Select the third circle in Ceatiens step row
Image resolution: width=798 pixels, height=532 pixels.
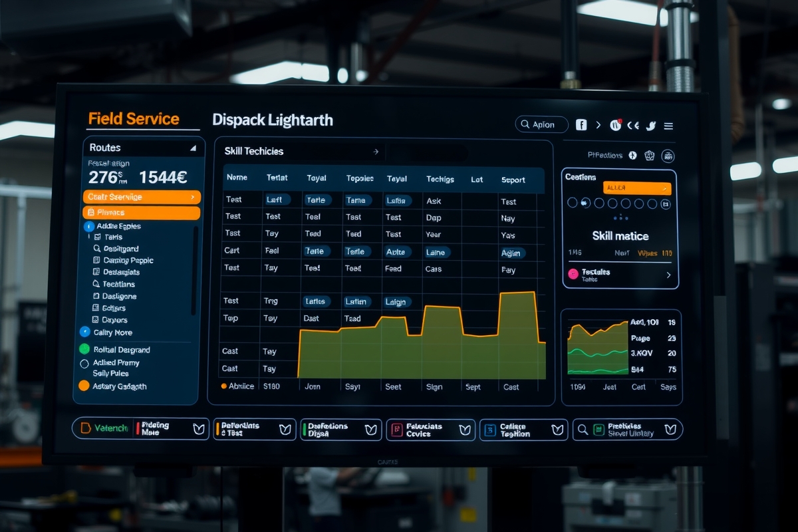600,203
